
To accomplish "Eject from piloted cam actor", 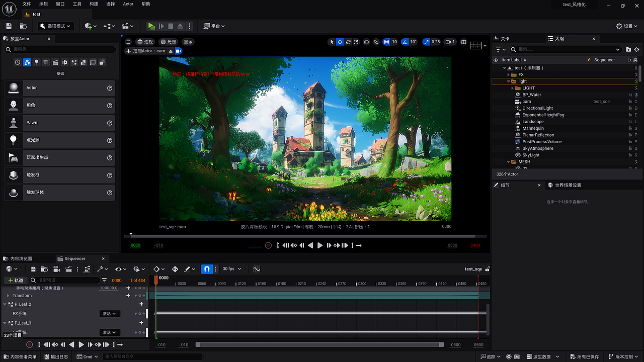I will (x=171, y=51).
